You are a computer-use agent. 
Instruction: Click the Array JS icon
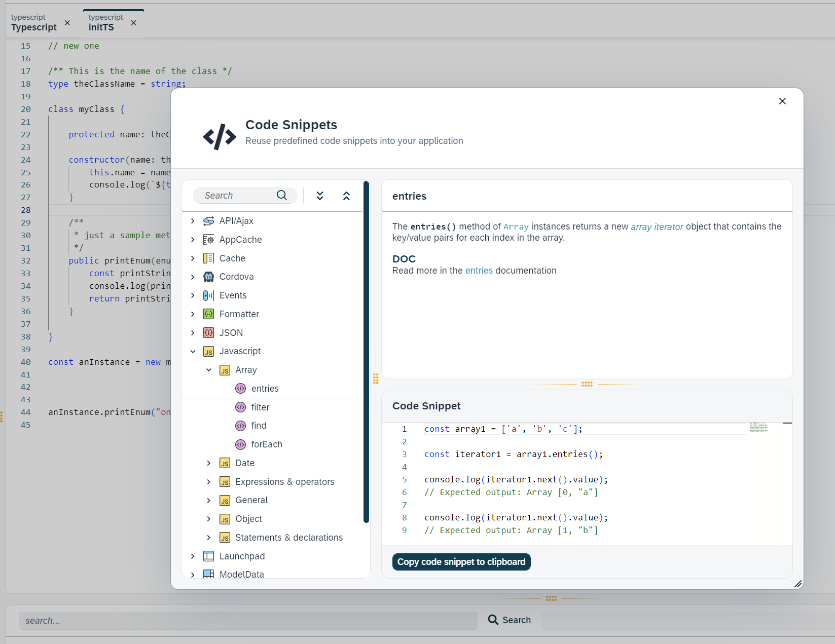(225, 370)
